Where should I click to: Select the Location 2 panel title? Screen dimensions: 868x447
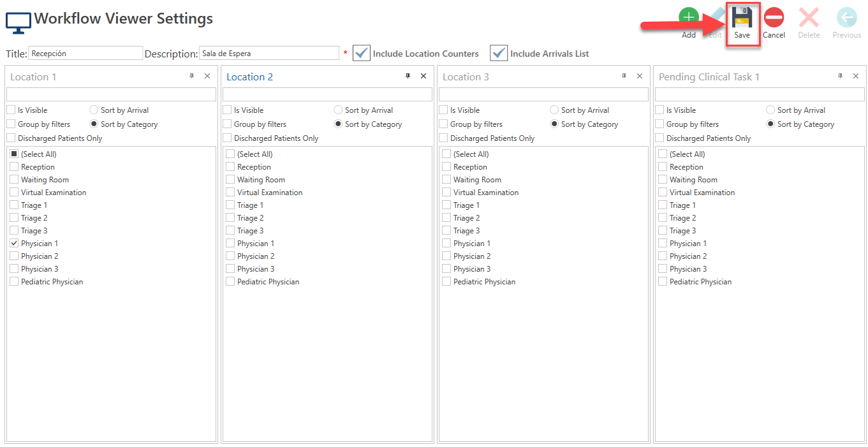pyautogui.click(x=250, y=77)
